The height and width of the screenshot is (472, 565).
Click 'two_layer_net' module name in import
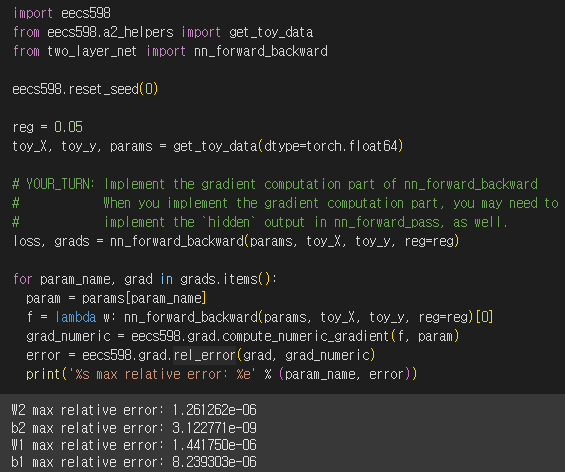click(x=92, y=51)
